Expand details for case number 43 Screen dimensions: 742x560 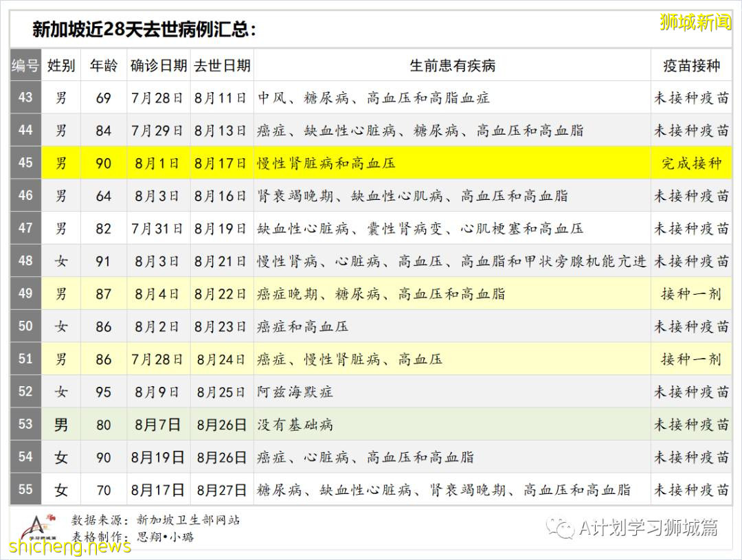click(x=25, y=98)
